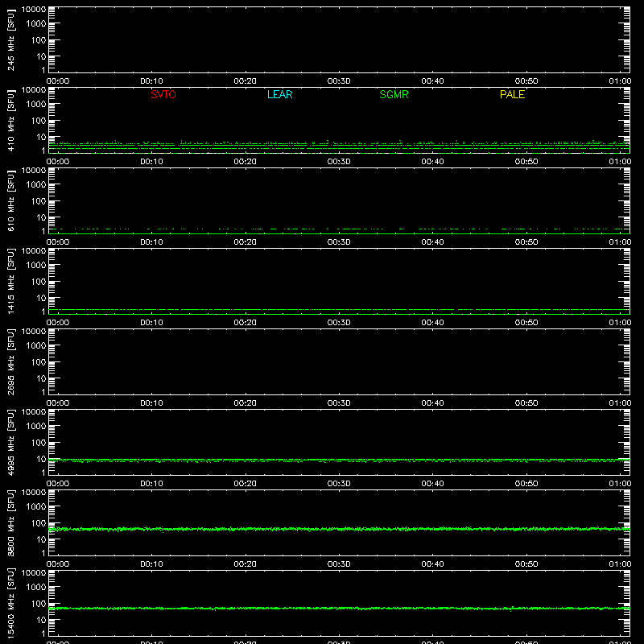Click the green flux trace in 4995 MHz panel
Screen dimensions: 644x644
339,460
